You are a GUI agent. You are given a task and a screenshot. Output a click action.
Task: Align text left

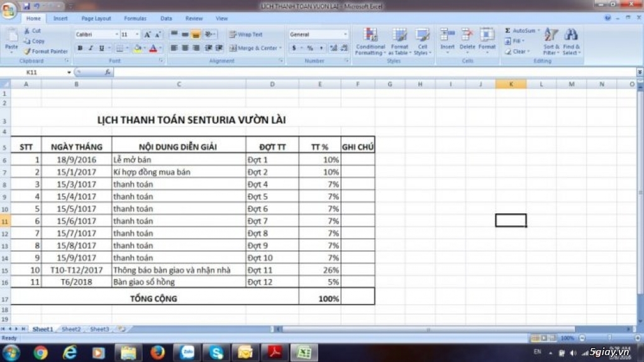[x=174, y=48]
